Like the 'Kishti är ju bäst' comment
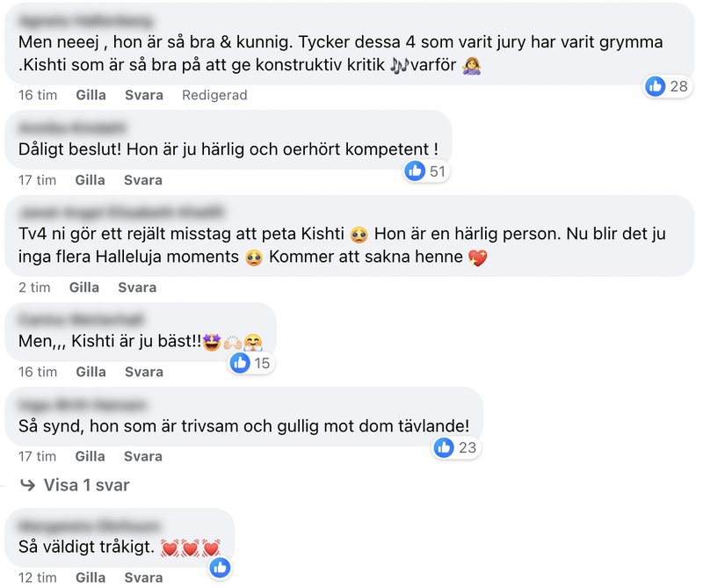Image resolution: width=703 pixels, height=588 pixels. 91,373
